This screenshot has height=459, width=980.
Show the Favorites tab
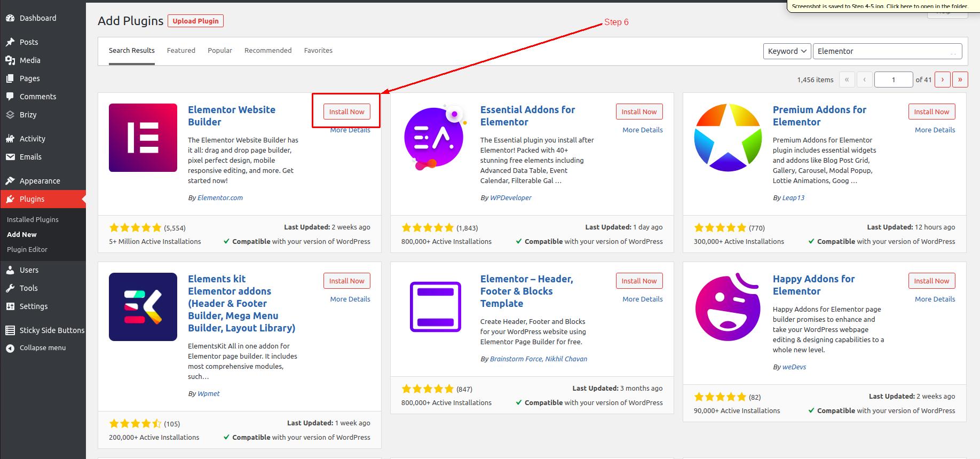(318, 51)
